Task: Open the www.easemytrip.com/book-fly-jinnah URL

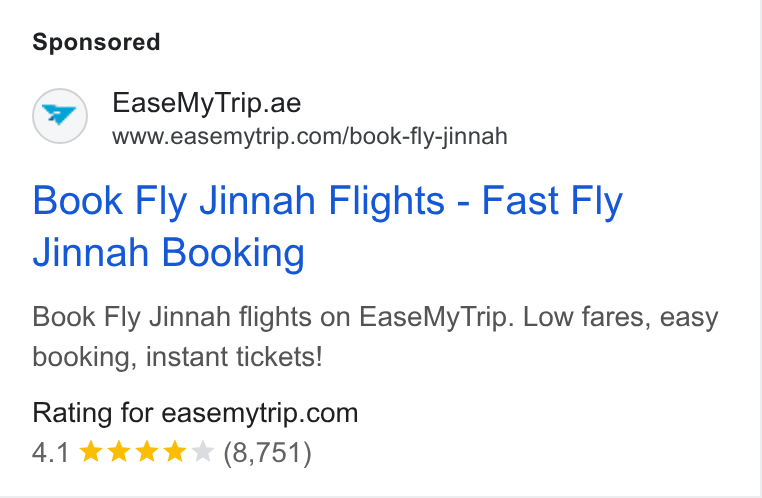Action: [x=310, y=136]
